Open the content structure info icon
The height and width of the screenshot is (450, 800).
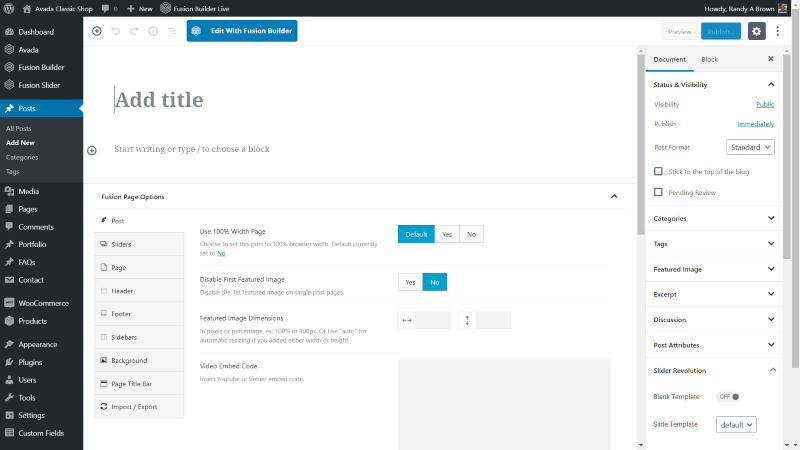click(153, 31)
